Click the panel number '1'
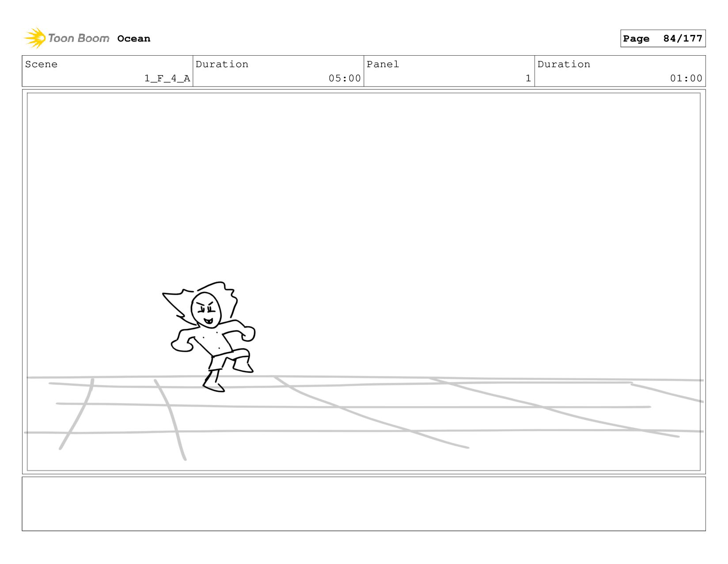 pos(528,78)
